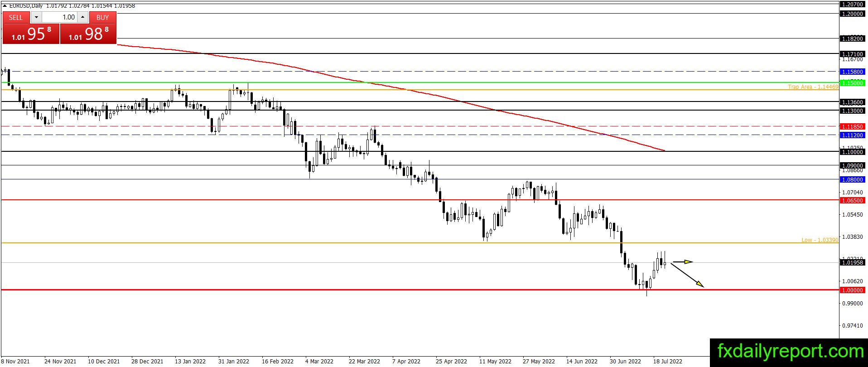Click the SELL button
The height and width of the screenshot is (367, 868).
coord(16,17)
